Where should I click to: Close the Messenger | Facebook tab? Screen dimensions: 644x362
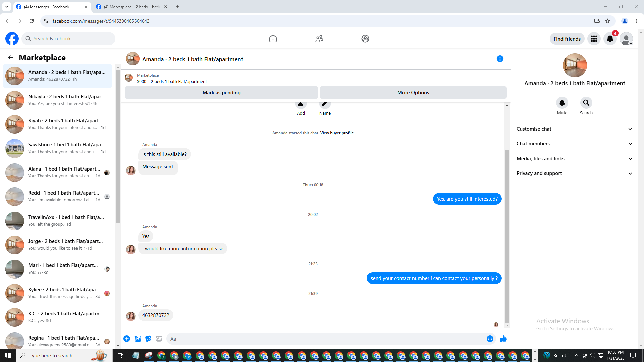point(86,7)
